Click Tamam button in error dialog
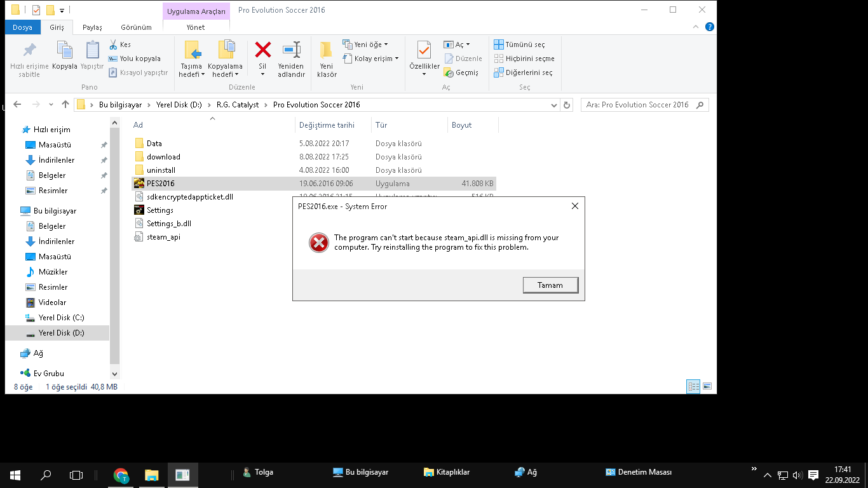This screenshot has width=868, height=488. (550, 285)
